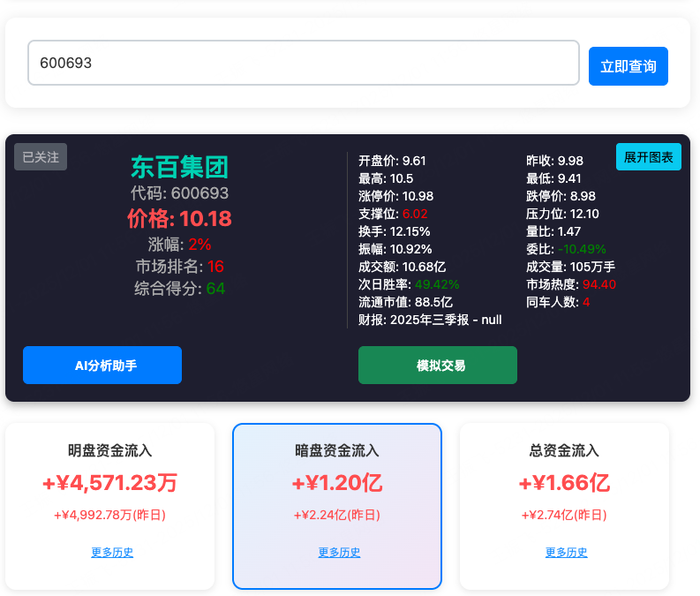The height and width of the screenshot is (596, 700).
Task: Click the 量比: 1.47 entry
Action: point(553,231)
